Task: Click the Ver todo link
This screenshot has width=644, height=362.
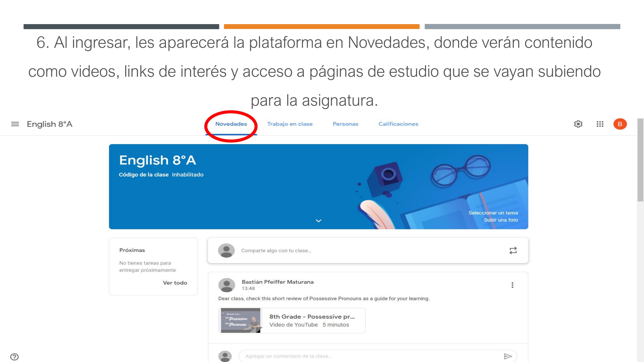Action: point(175,283)
